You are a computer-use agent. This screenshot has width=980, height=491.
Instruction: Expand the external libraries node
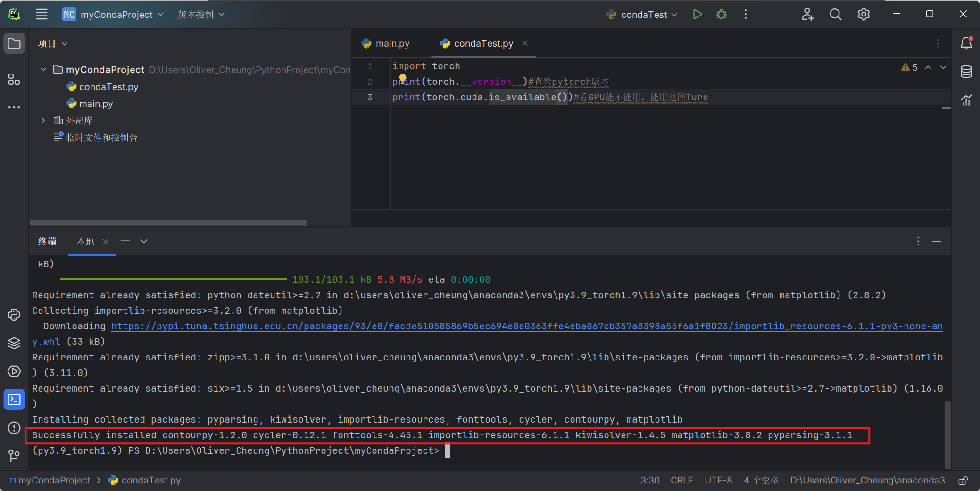(x=43, y=121)
